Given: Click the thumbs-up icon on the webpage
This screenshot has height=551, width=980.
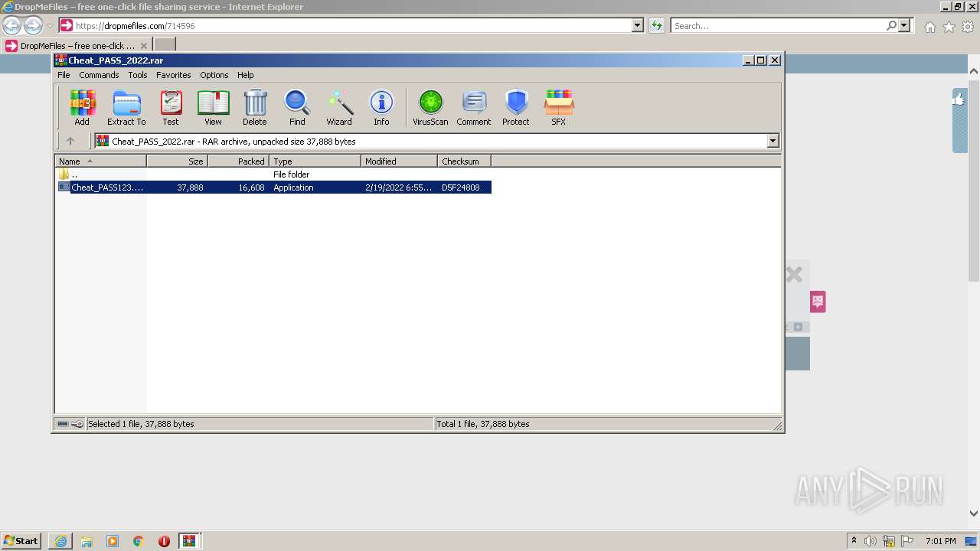Looking at the screenshot, I should coord(959,99).
